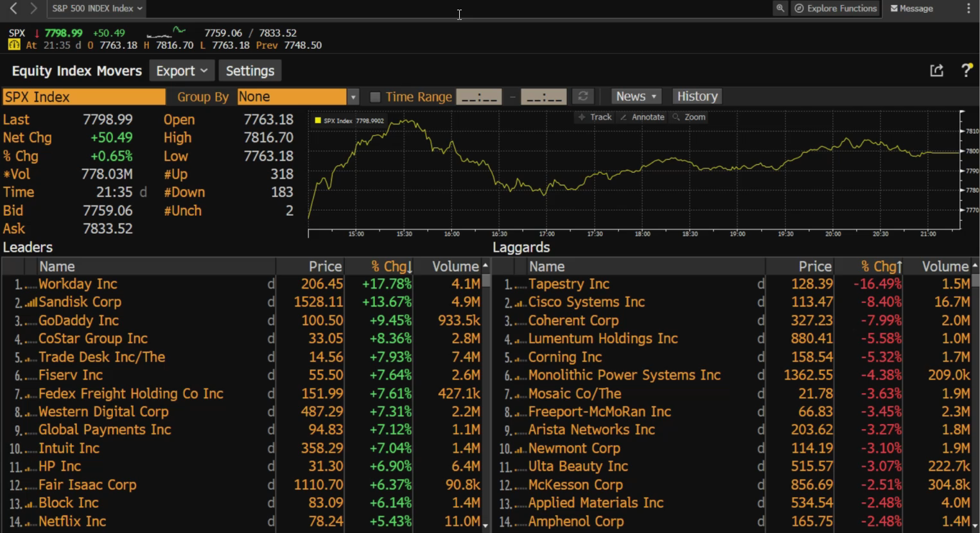
Task: Open the three-dot options menu
Action: 968,8
